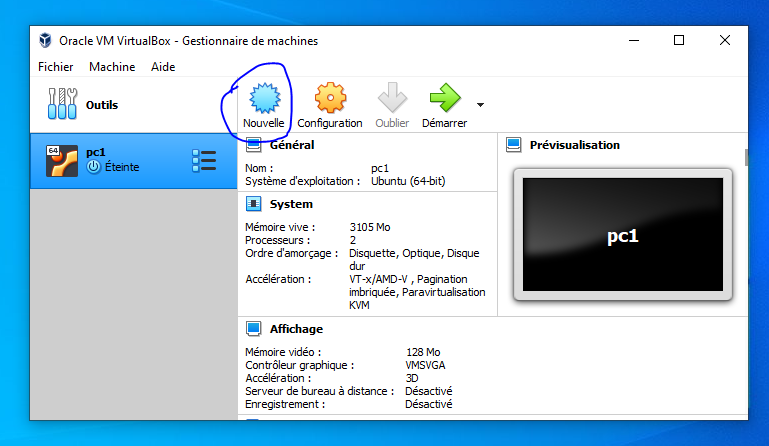This screenshot has height=446, width=769.
Task: Click the 'Éteinte' status text
Action: [122, 167]
